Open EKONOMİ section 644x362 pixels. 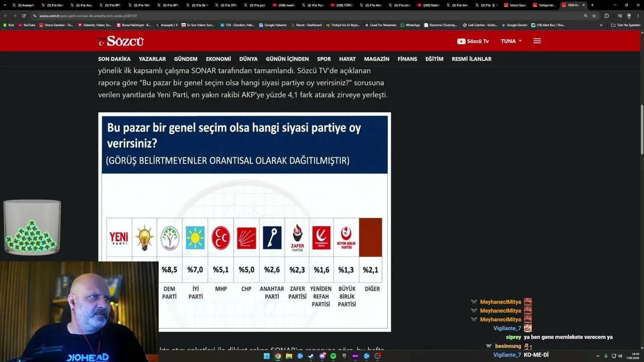(218, 59)
